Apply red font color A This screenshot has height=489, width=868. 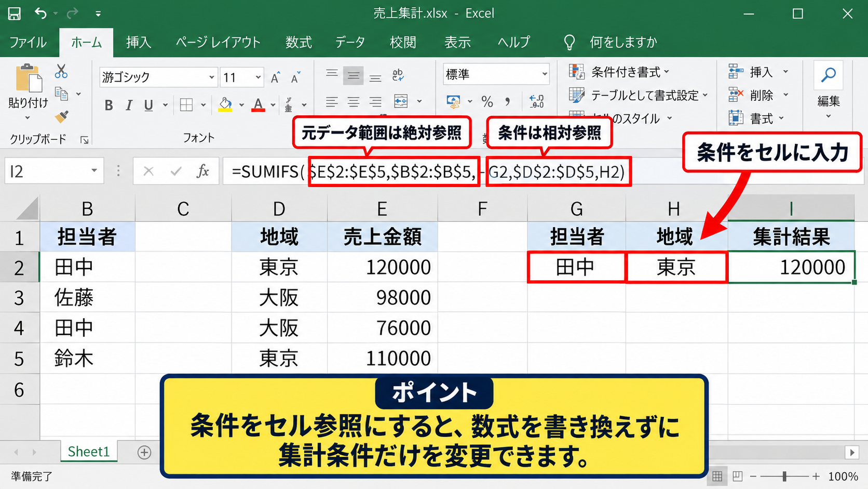258,104
